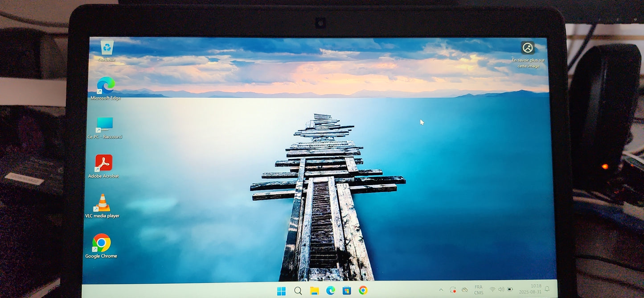Open taskbar Search magnifier
This screenshot has height=298, width=644.
298,291
